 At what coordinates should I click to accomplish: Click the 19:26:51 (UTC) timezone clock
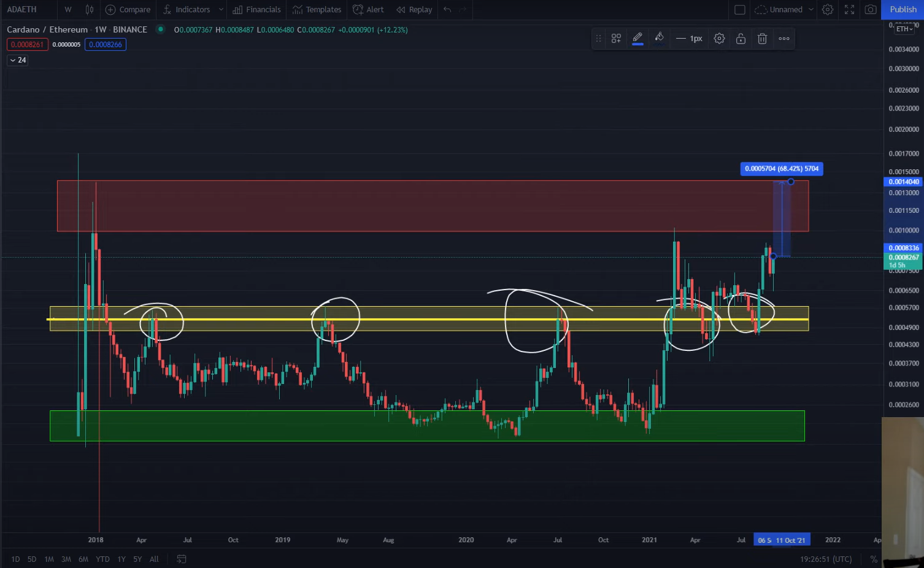826,559
